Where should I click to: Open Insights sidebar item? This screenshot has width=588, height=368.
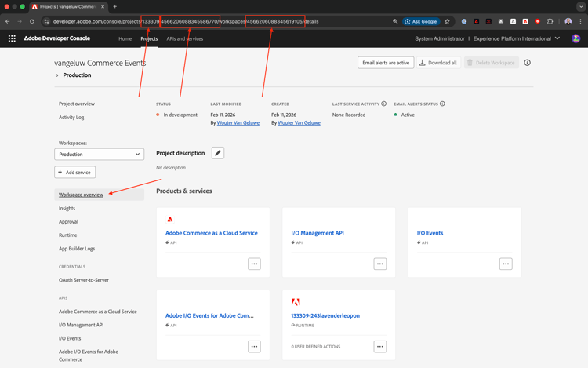[67, 208]
